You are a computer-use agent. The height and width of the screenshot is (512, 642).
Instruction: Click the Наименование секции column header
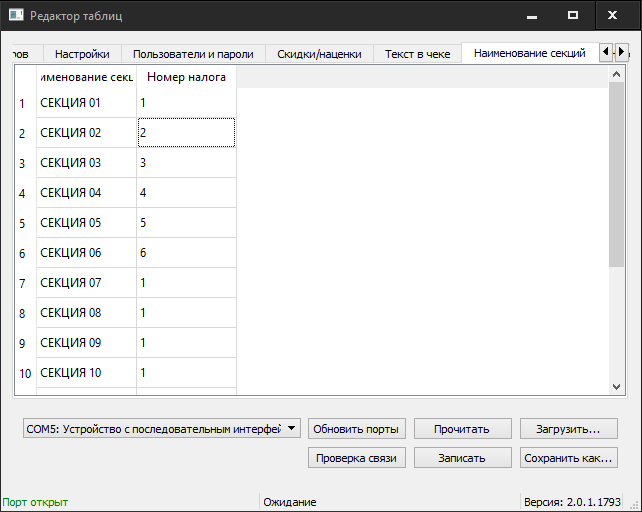click(86, 77)
